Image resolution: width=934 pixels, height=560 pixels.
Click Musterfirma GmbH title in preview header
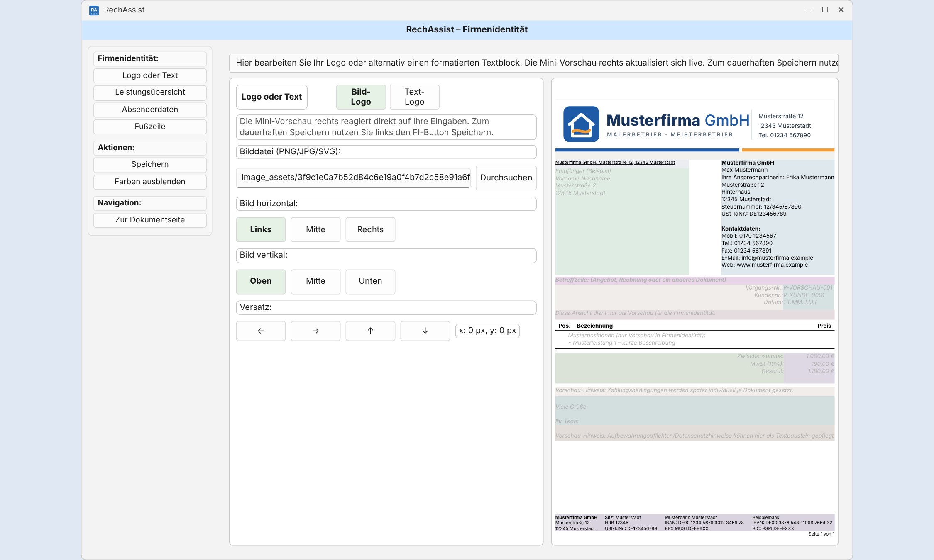point(678,120)
